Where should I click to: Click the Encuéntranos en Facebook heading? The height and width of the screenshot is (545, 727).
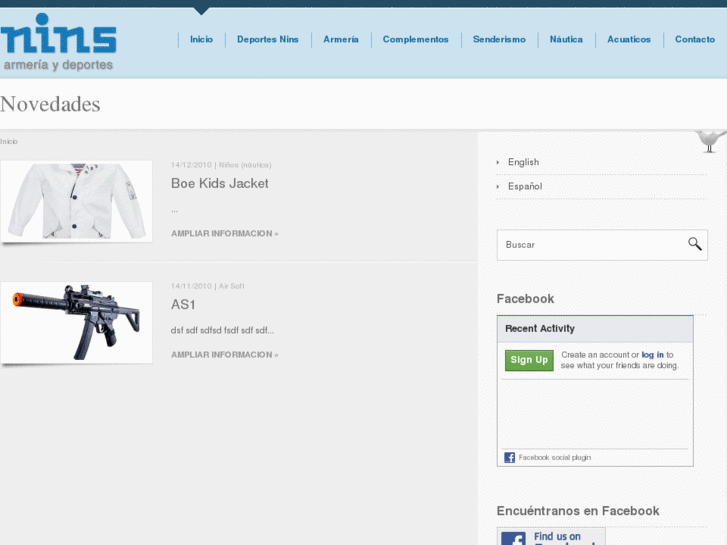coord(578,511)
